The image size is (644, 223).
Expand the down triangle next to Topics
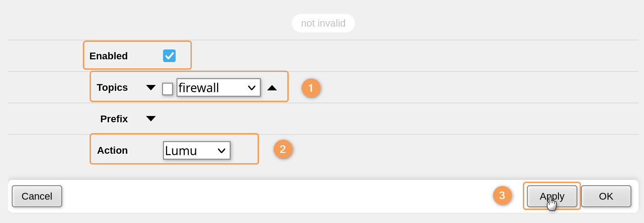coord(151,88)
